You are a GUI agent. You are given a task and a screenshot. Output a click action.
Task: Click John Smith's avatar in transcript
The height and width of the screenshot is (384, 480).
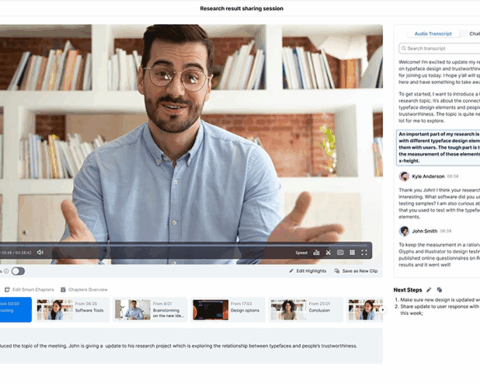point(404,231)
